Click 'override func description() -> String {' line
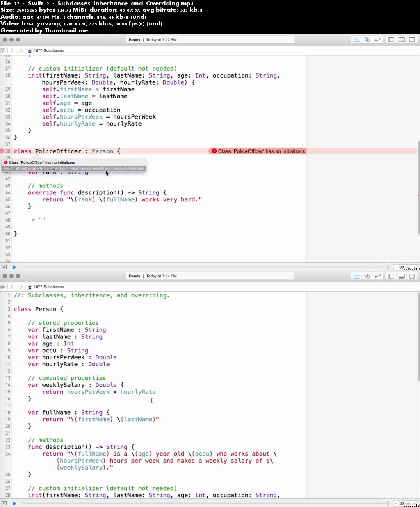The image size is (420, 507). 97,192
